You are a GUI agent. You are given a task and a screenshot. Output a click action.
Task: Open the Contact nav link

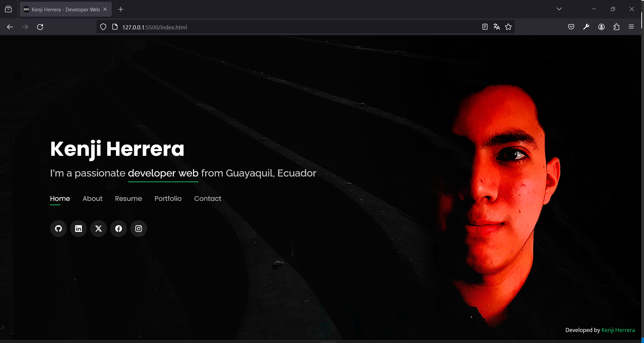[x=208, y=199]
